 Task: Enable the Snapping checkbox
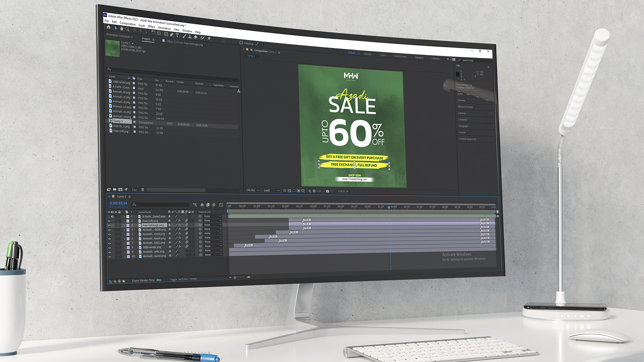point(241,43)
